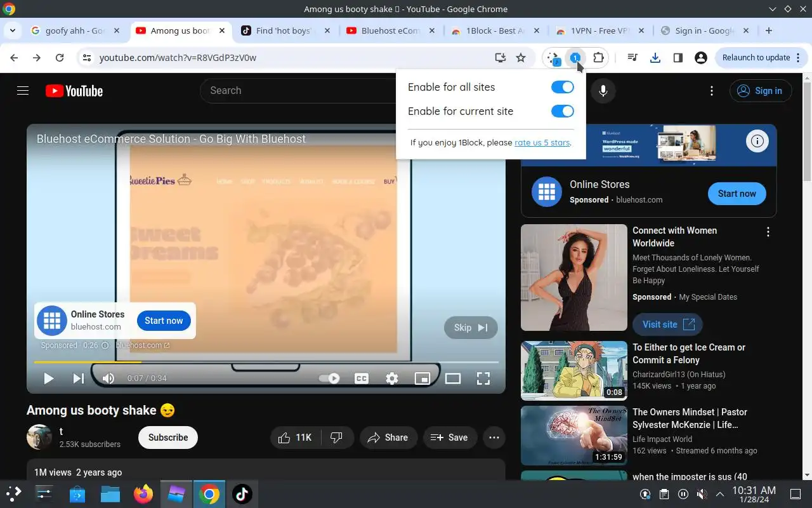View site information icon

pos(87,58)
